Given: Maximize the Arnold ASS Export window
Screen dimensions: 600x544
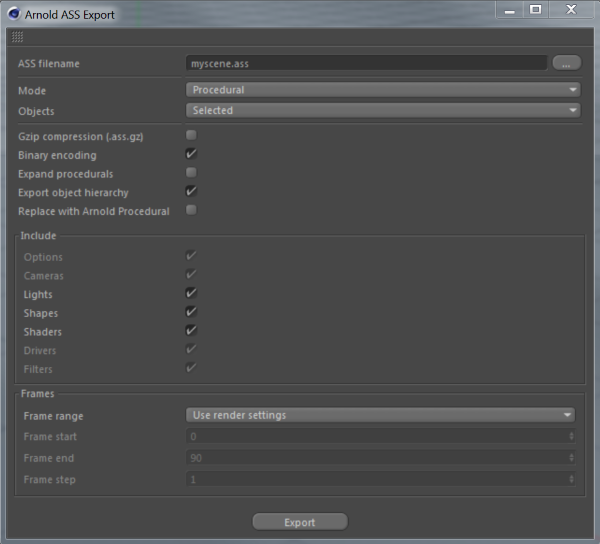Looking at the screenshot, I should click(x=536, y=10).
